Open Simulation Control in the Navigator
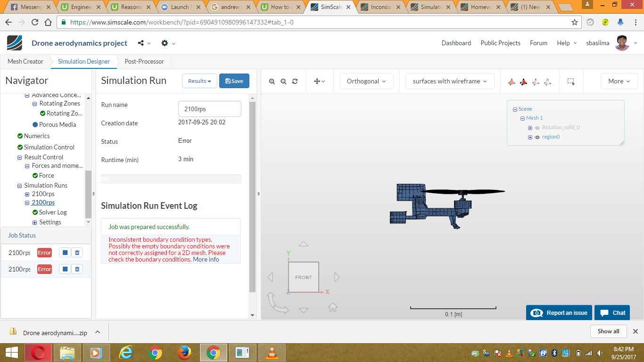This screenshot has width=644, height=362. (x=49, y=147)
